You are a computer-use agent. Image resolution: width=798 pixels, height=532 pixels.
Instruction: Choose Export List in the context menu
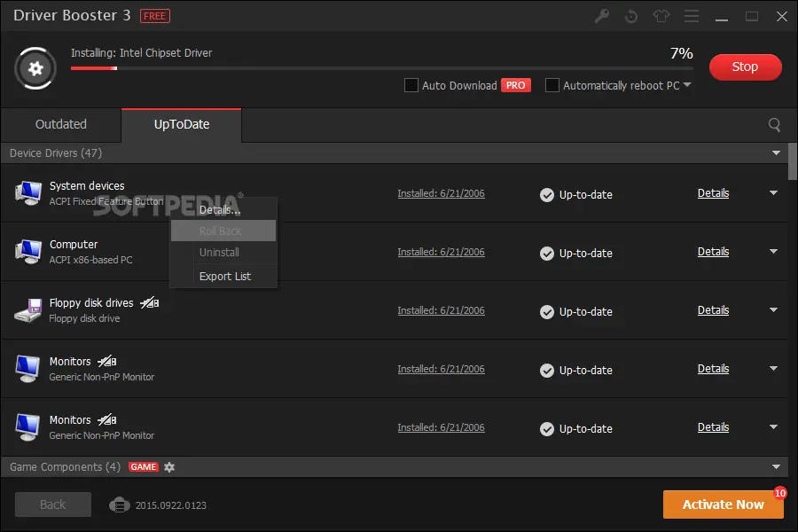coord(223,277)
